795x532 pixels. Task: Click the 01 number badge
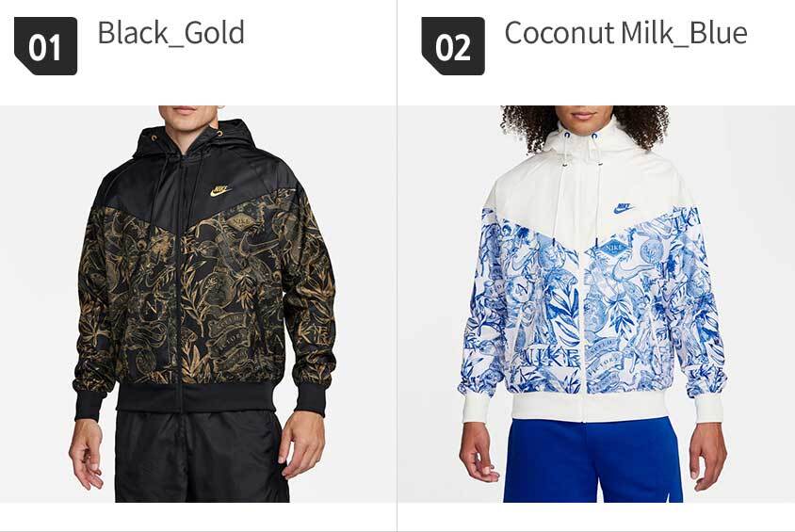point(45,46)
